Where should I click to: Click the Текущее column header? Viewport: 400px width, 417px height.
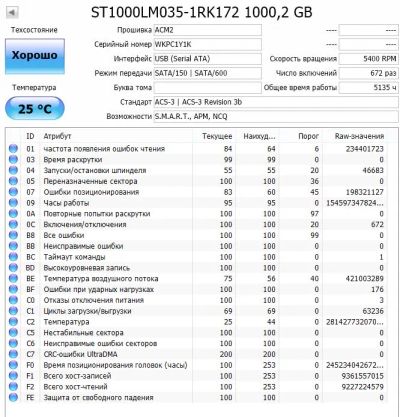coord(217,136)
